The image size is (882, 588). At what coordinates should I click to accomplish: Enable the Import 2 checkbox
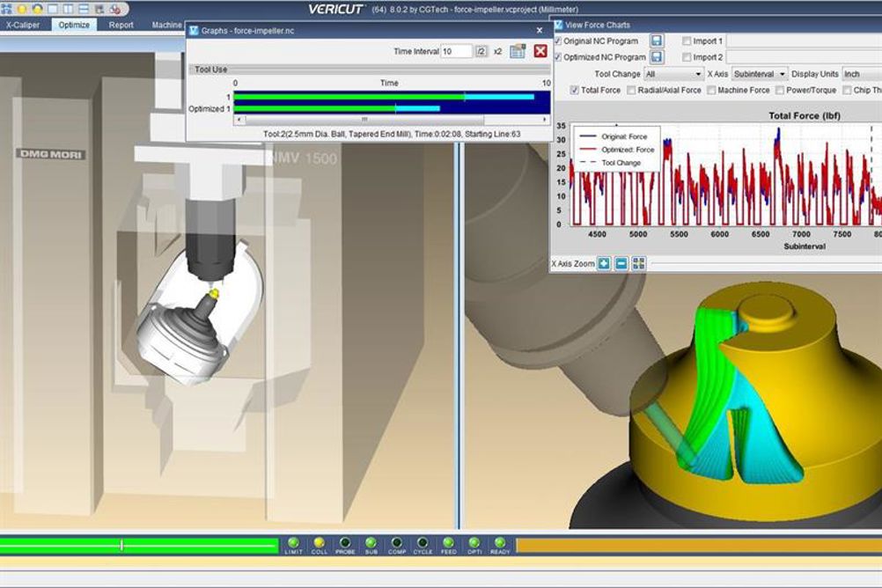point(687,57)
